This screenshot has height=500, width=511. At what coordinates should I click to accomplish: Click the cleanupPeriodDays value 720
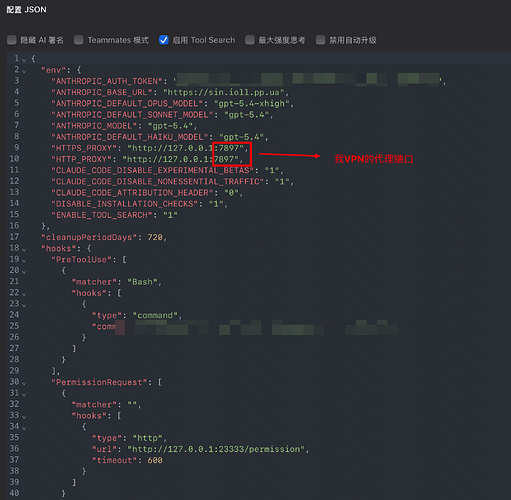point(155,237)
